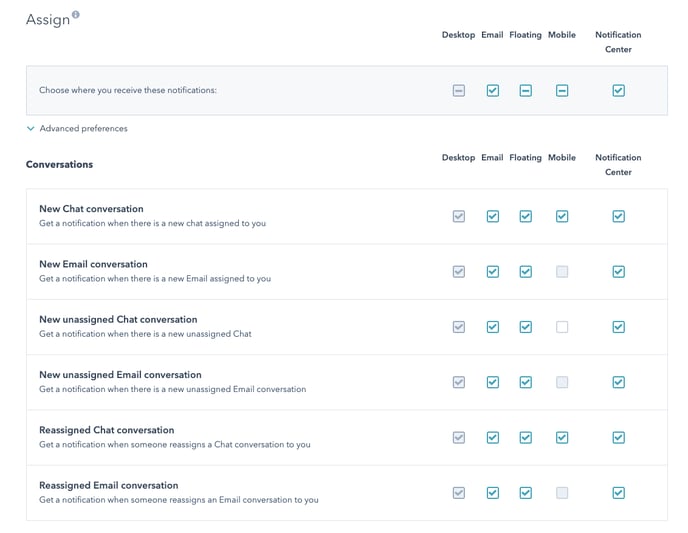
Task: Toggle Floating checkbox in the top summary row
Action: click(x=525, y=90)
